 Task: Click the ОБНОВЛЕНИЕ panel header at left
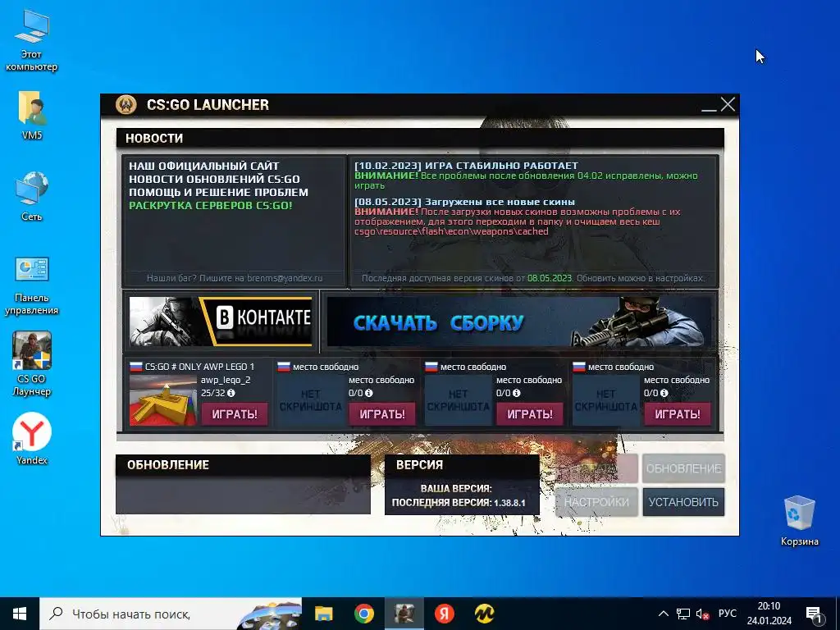coord(243,464)
